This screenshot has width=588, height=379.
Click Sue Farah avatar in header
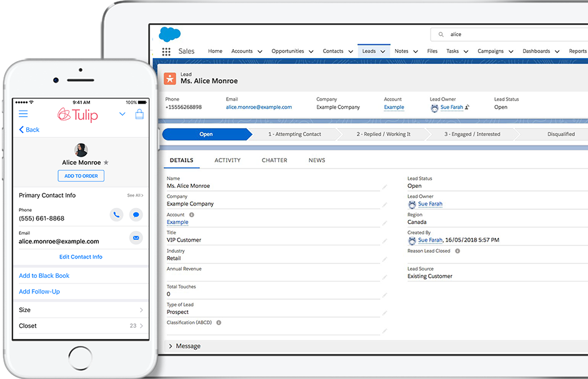pyautogui.click(x=434, y=108)
